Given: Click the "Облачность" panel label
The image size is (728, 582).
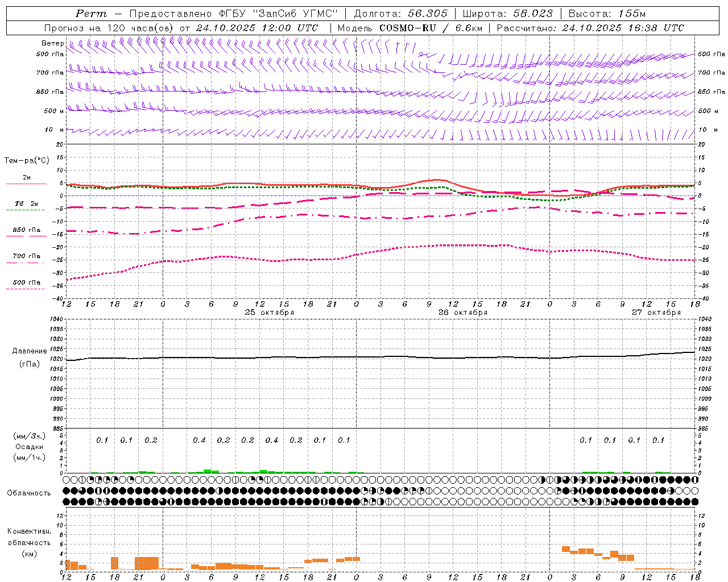Looking at the screenshot, I should (29, 493).
